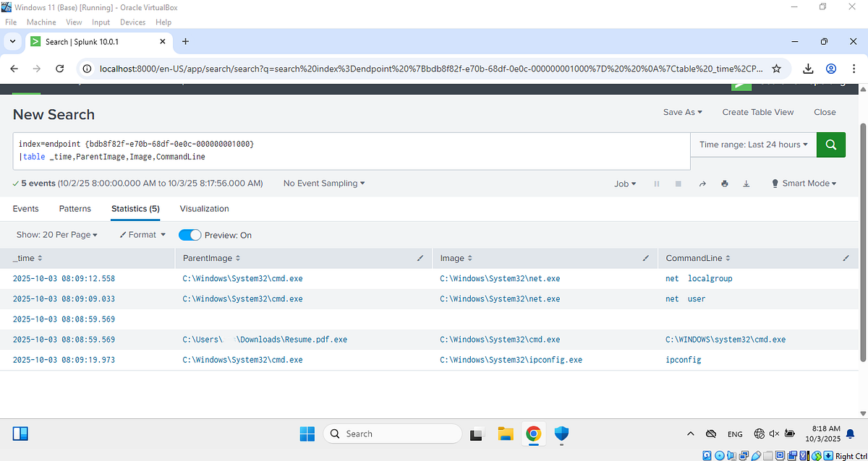Open Save As dropdown
The width and height of the screenshot is (868, 461).
pyautogui.click(x=684, y=112)
